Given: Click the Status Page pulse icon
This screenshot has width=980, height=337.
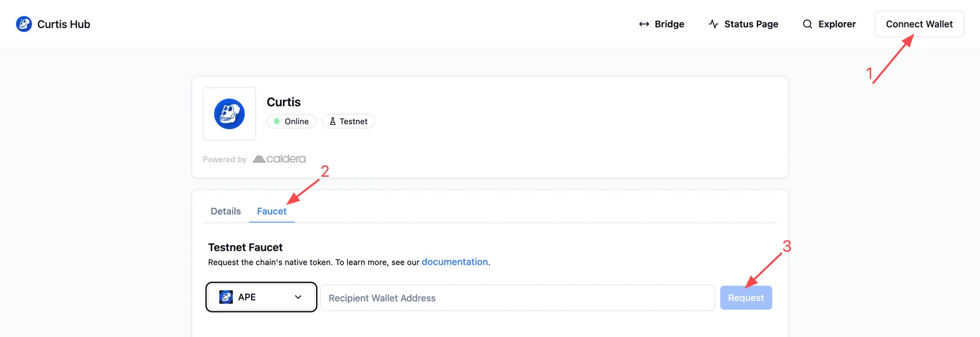Looking at the screenshot, I should (x=714, y=24).
